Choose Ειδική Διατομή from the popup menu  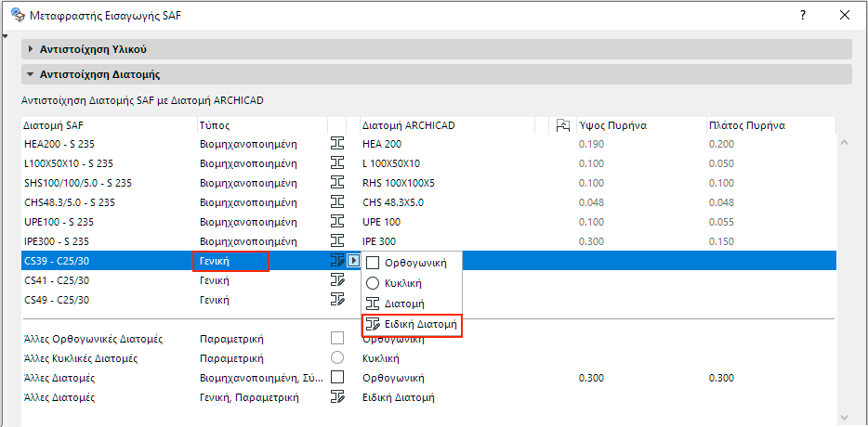coord(412,325)
